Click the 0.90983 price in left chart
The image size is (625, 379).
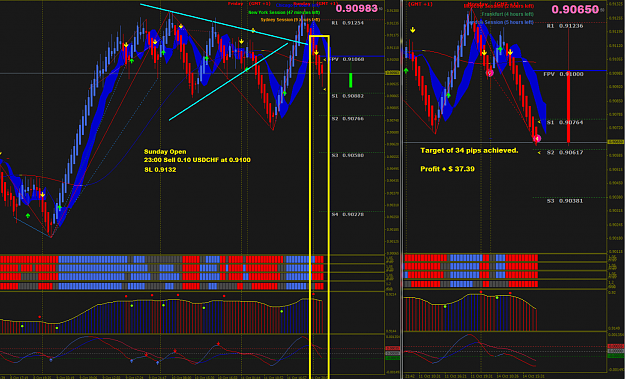click(356, 8)
